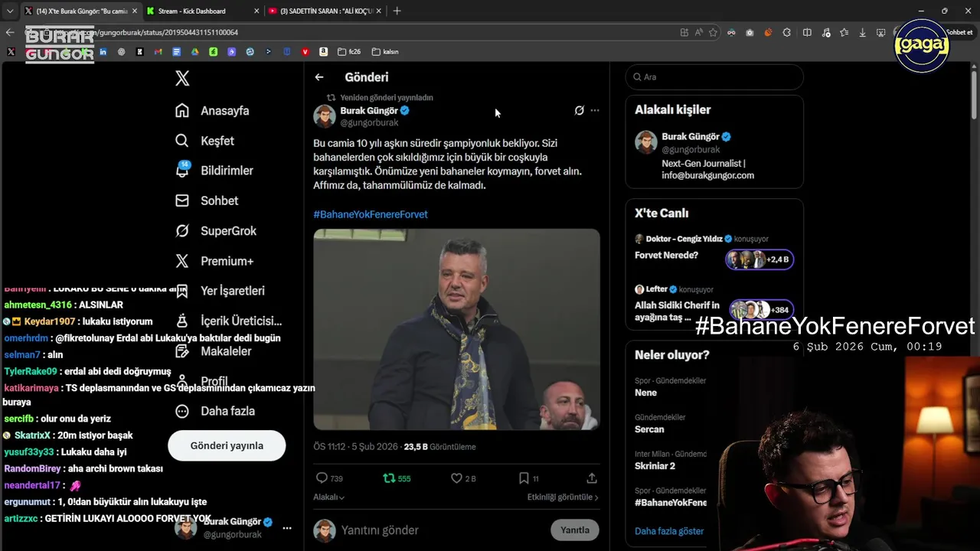Open the Skriniar 2 trending topic
The image size is (980, 551).
point(655,466)
